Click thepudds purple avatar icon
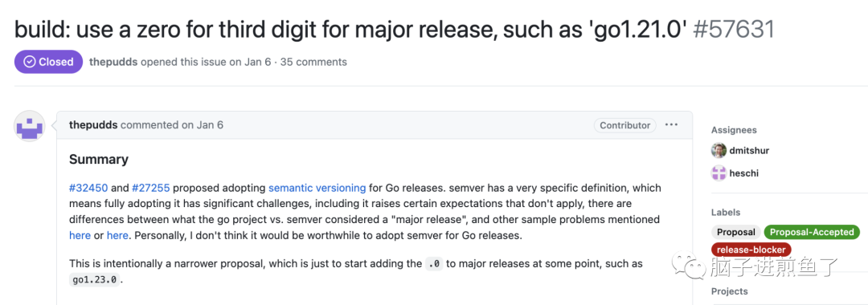 pyautogui.click(x=29, y=126)
